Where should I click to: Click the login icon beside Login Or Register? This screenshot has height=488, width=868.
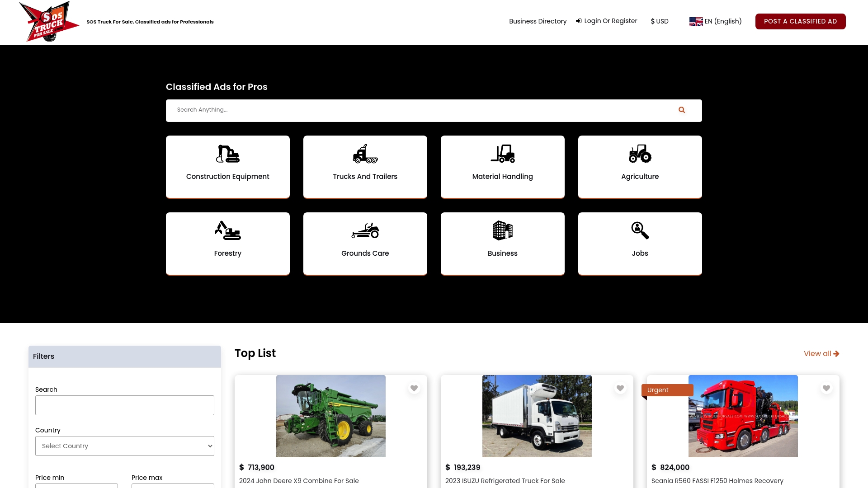[579, 21]
